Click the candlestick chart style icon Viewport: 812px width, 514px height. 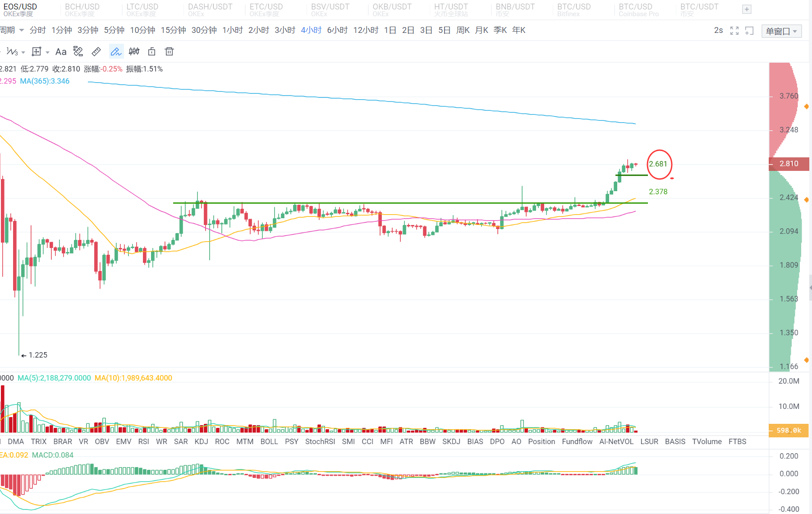click(134, 52)
